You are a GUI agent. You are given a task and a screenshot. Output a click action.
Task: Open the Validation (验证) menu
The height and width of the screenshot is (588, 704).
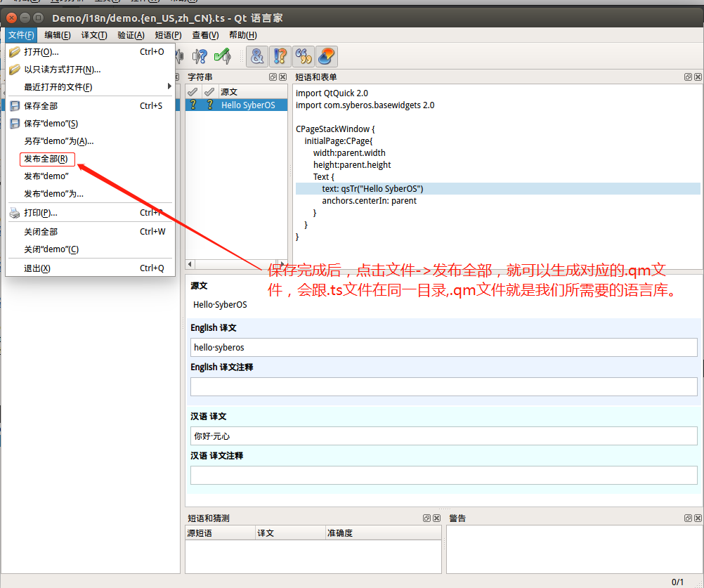coord(131,35)
